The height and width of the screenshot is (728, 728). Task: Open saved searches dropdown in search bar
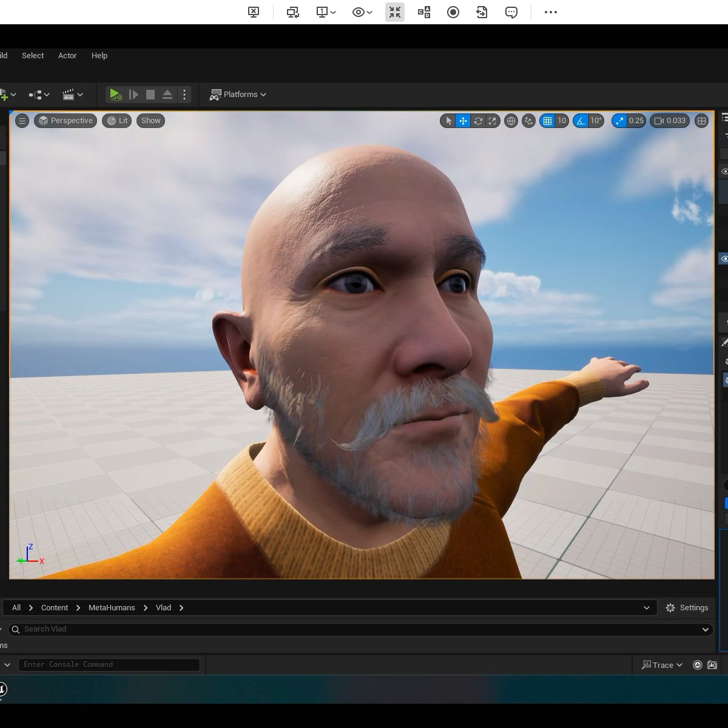[x=706, y=630]
